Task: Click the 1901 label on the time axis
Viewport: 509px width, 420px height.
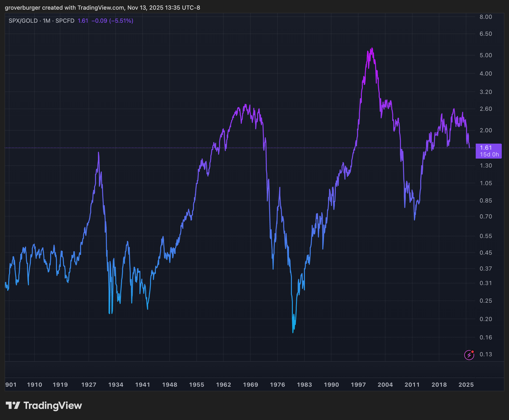Action: 11,385
